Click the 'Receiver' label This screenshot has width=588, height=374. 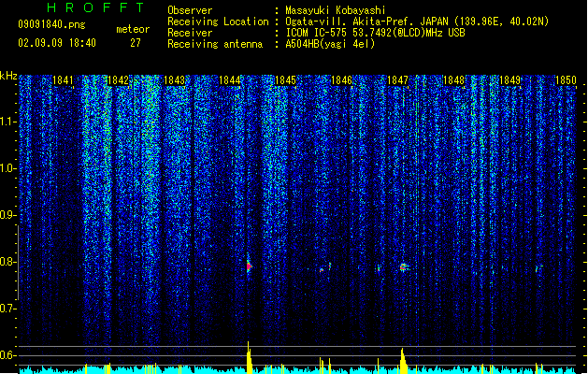pos(190,33)
